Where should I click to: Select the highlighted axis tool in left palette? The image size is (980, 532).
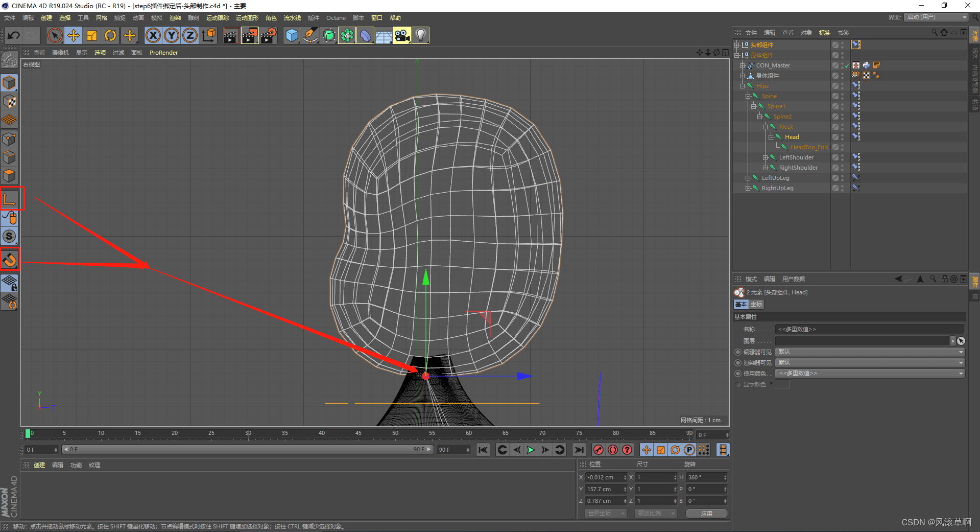pos(10,199)
